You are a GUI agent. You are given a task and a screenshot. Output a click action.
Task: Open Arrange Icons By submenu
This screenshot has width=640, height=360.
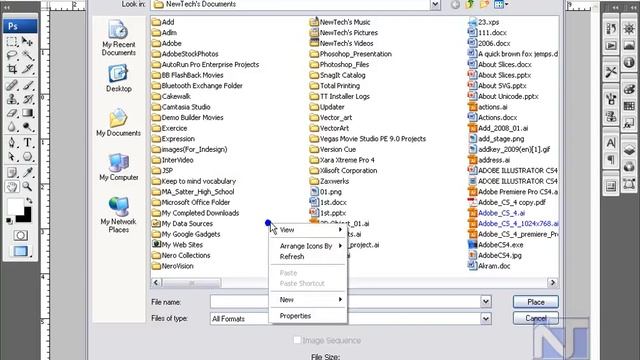(x=309, y=246)
